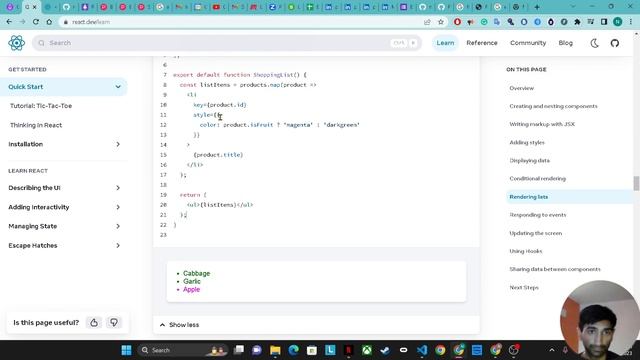Viewport: 640px width, 360px height.
Task: Open Task View on the taskbar
Action: [239, 350]
